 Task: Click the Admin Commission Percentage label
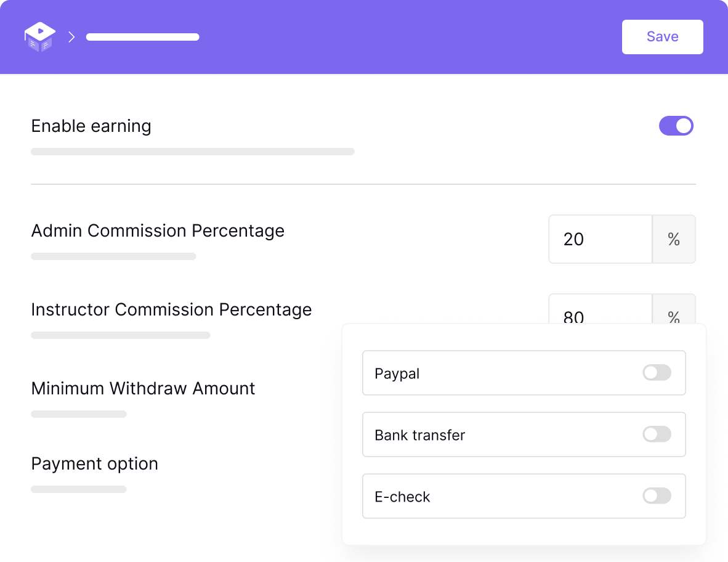[158, 230]
